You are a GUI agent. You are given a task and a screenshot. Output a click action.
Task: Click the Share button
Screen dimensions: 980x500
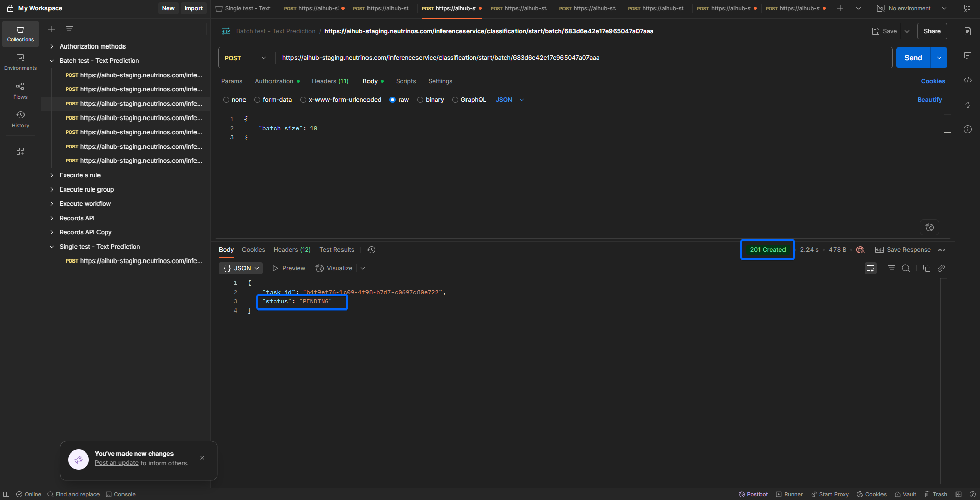(932, 31)
